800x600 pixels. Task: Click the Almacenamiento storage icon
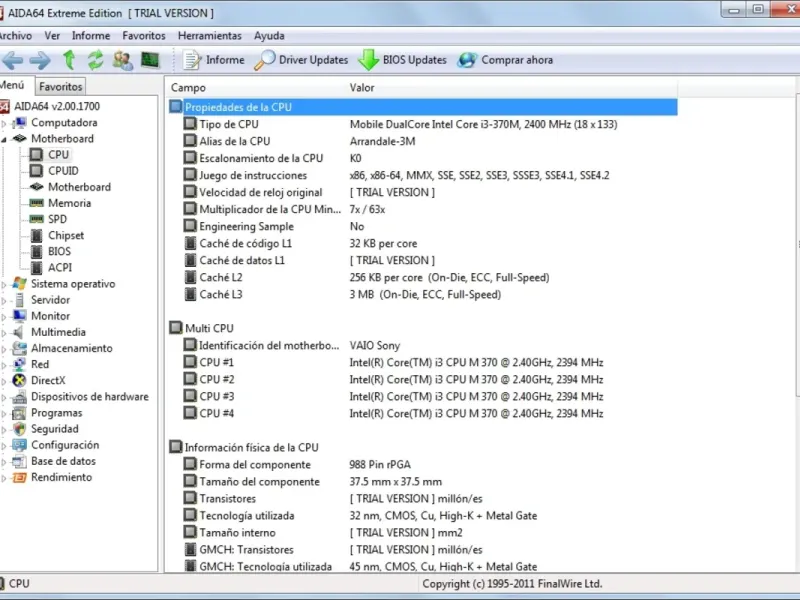click(x=19, y=348)
